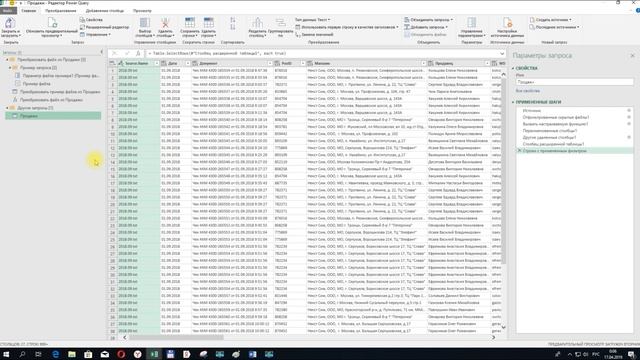Open the Merge Queries dropdown

pyautogui.click(x=428, y=20)
